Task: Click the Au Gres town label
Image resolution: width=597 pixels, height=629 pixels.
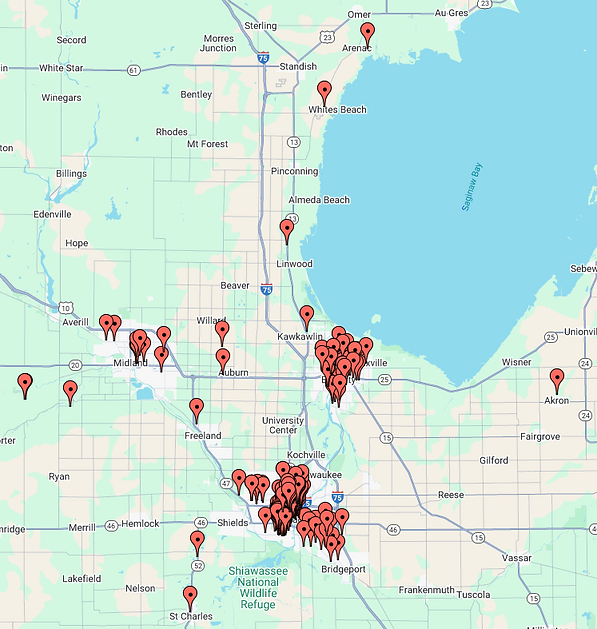Action: pos(451,13)
